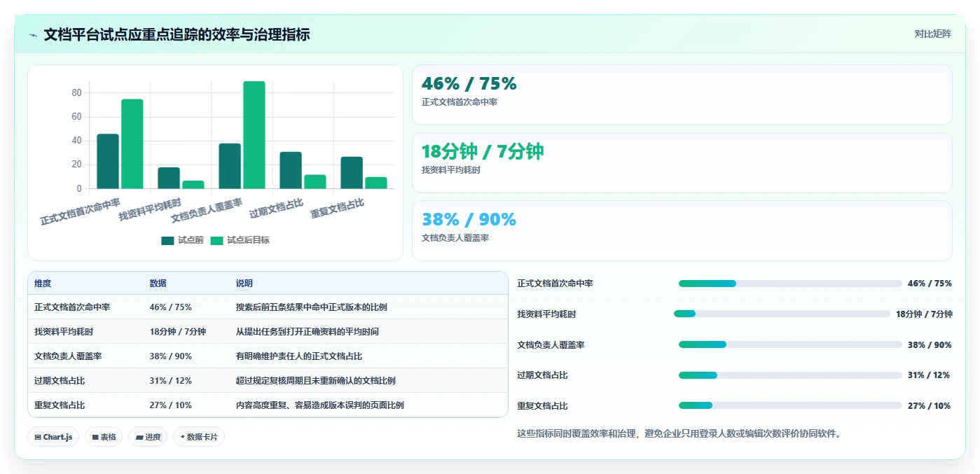Click the 进度 tag chip
Image resolution: width=980 pixels, height=474 pixels.
coord(148,437)
